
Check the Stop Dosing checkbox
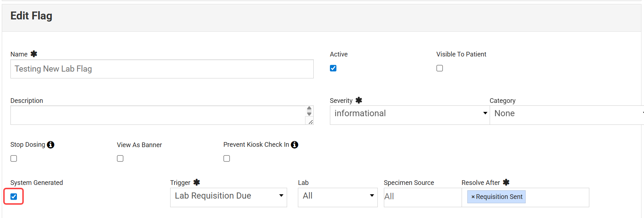[14, 159]
